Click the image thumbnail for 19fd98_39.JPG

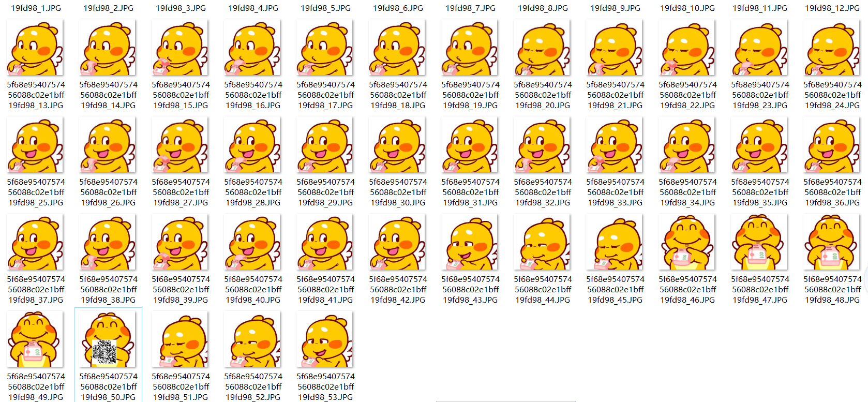[x=180, y=242]
